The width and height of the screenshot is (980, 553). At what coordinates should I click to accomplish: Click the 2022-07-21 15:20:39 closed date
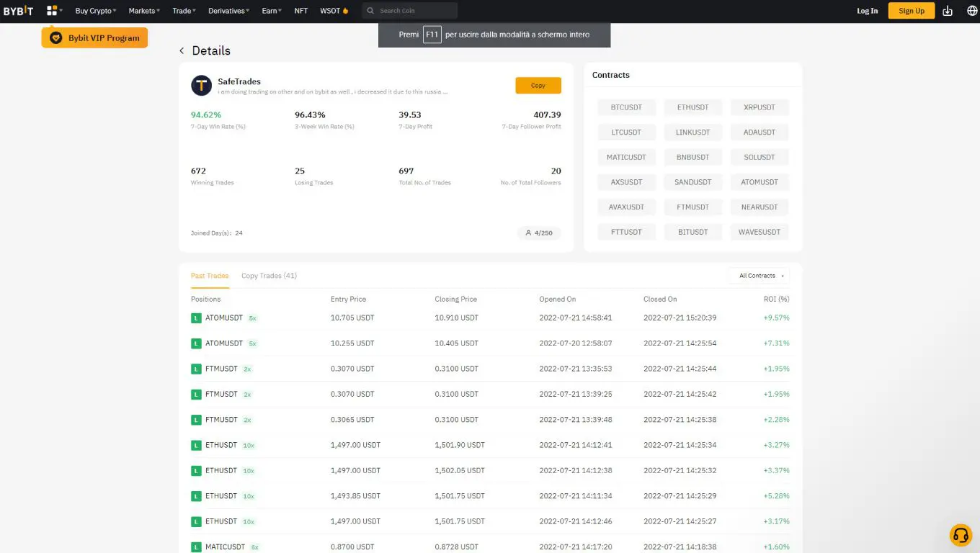[x=680, y=318]
